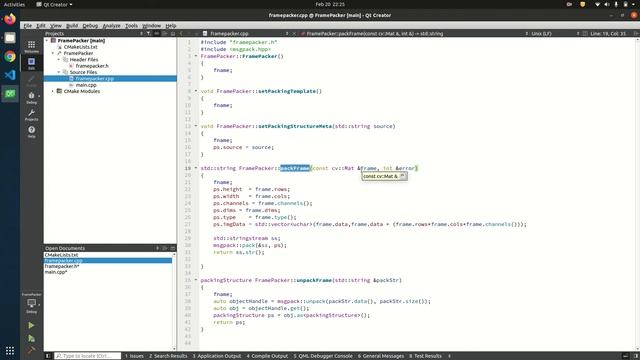Image resolution: width=640 pixels, height=360 pixels.
Task: Open the 4 Compile Output pane
Action: [267, 356]
